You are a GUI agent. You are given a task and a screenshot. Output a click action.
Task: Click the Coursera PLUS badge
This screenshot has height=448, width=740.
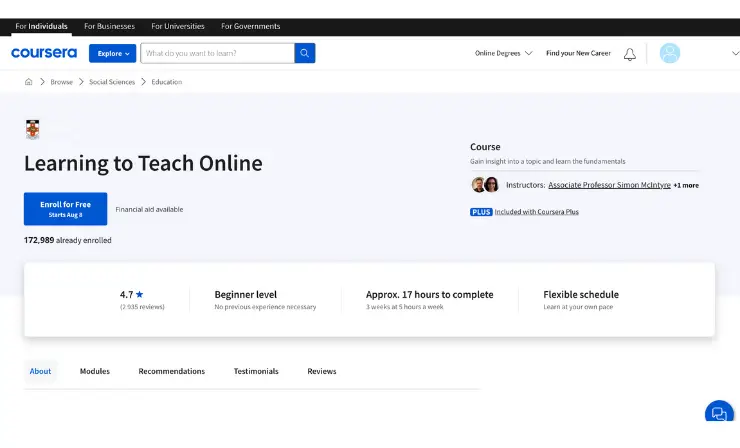tap(481, 212)
